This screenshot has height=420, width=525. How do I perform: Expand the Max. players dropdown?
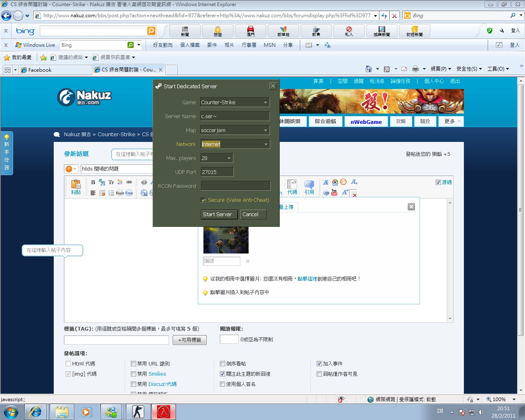tap(229, 158)
